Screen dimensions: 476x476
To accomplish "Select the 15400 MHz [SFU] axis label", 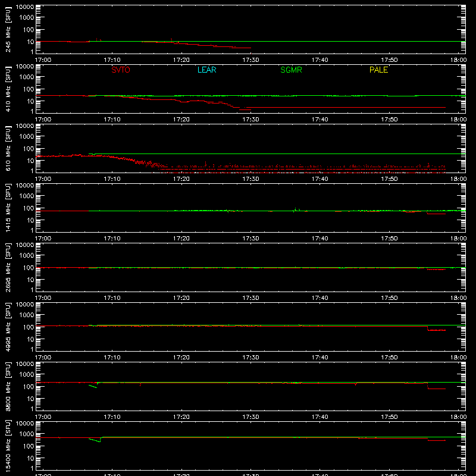I will pos(8,446).
